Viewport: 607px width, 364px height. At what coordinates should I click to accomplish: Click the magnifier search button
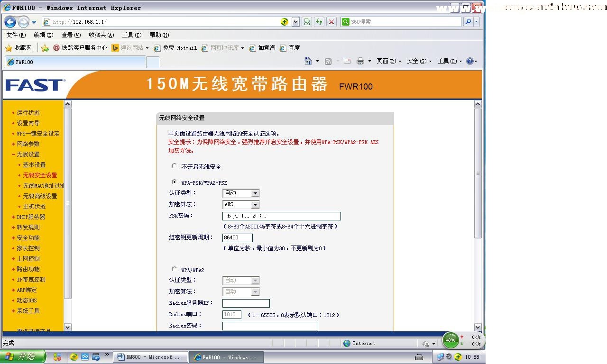[468, 22]
